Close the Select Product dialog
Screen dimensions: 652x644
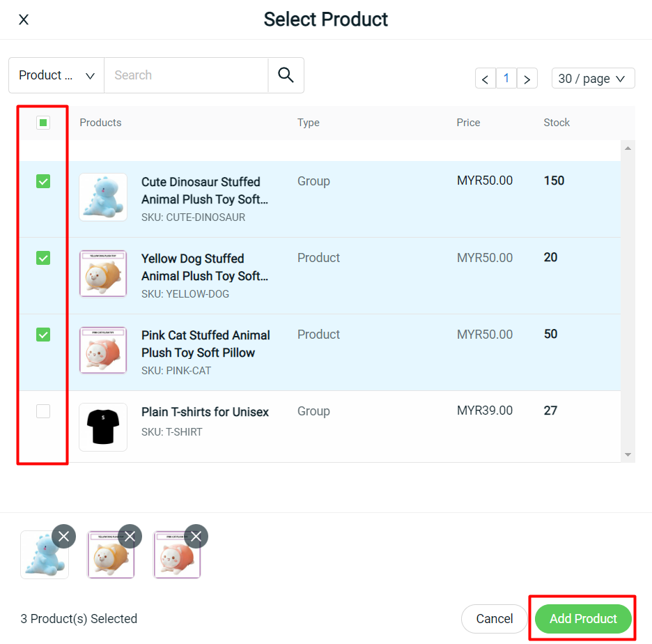[x=23, y=20]
